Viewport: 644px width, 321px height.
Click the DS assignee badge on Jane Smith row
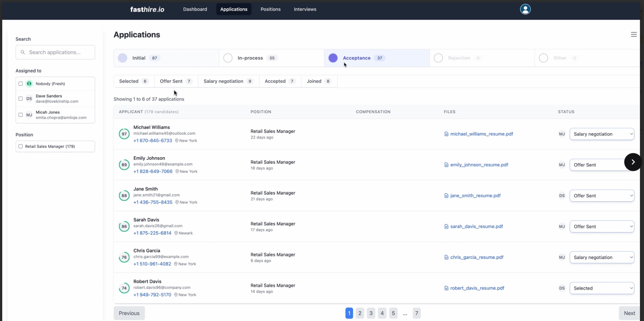pos(562,196)
